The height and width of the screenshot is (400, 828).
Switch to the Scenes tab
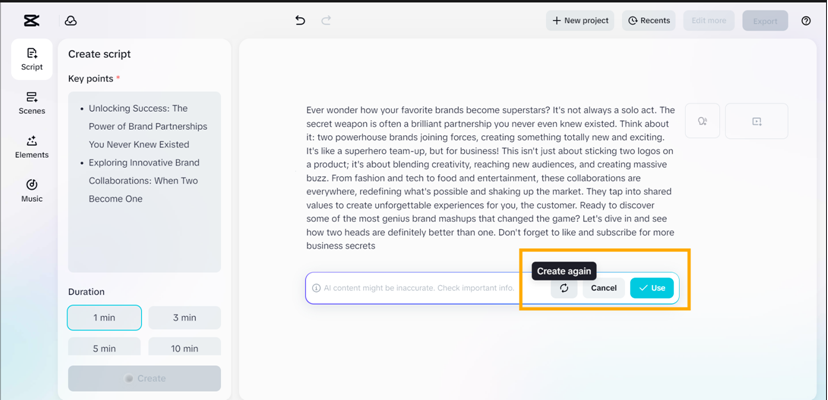tap(32, 103)
